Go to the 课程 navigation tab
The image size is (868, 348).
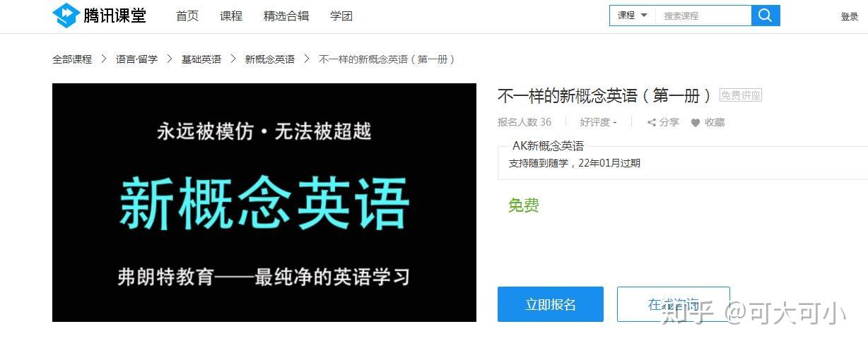[231, 16]
